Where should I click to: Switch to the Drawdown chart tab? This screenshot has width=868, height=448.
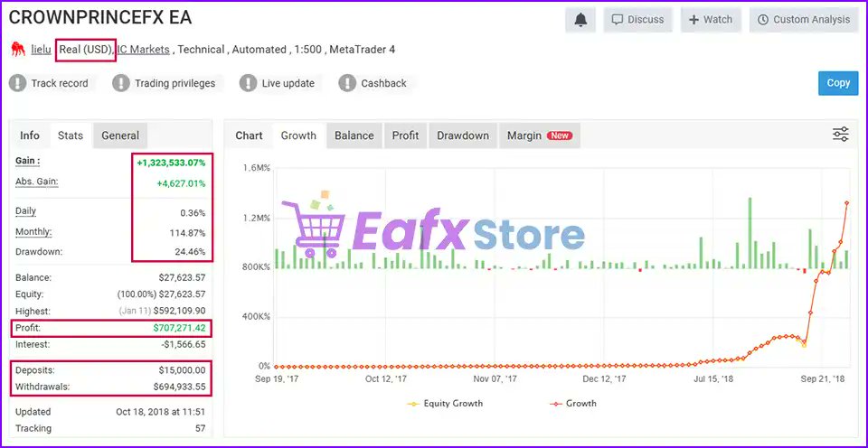463,135
